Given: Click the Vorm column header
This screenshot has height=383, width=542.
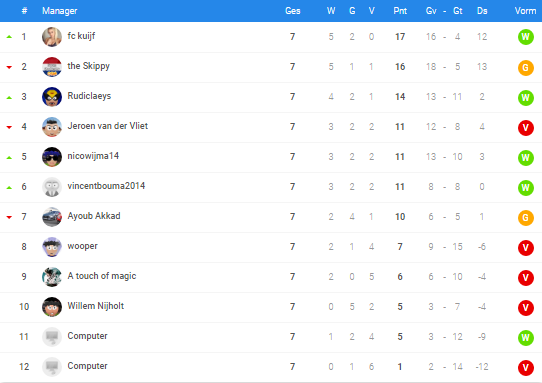Looking at the screenshot, I should [525, 11].
